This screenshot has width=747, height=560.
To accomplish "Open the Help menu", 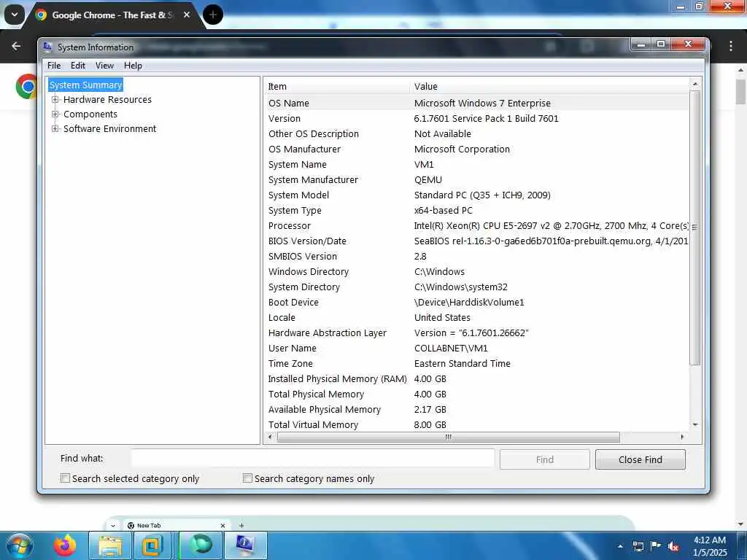I will tap(133, 66).
